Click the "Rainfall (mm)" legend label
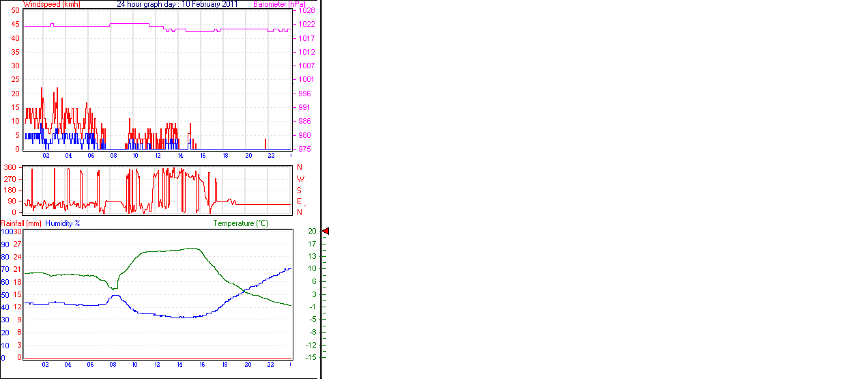Image resolution: width=868 pixels, height=379 pixels. click(x=21, y=223)
